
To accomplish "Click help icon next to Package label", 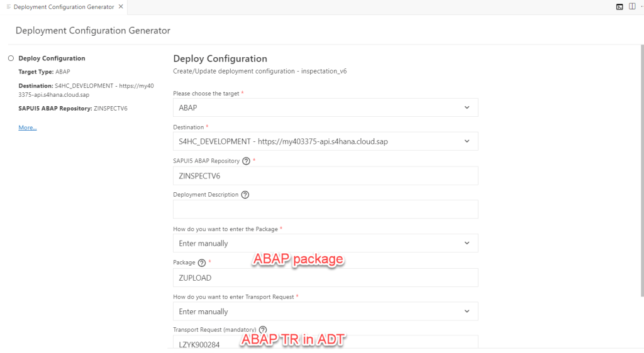I will point(201,263).
